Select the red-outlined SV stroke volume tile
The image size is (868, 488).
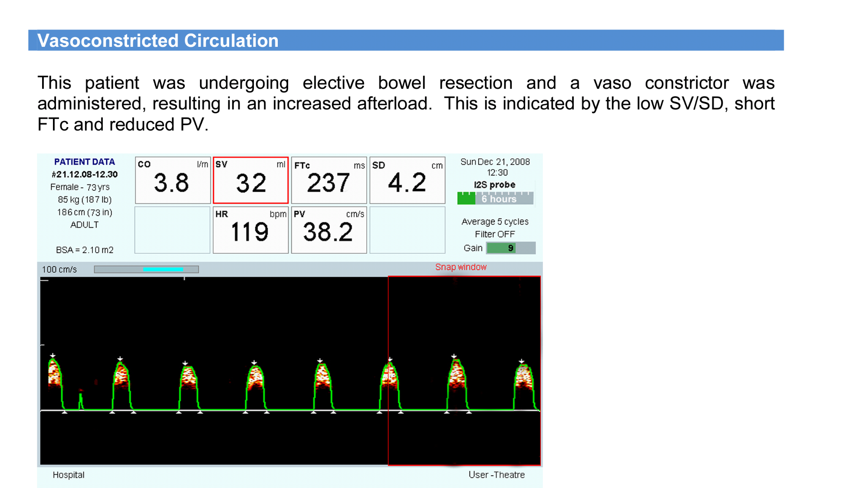click(x=250, y=180)
